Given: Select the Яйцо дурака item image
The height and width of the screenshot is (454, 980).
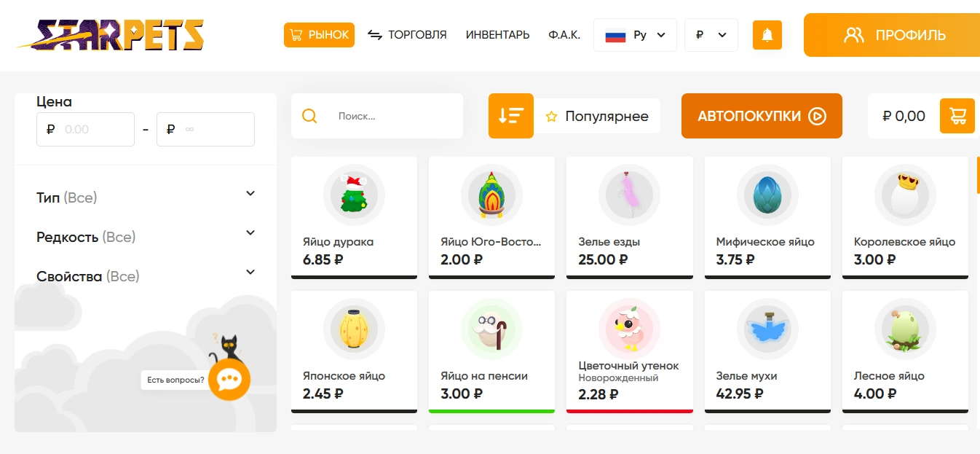Looking at the screenshot, I should point(354,195).
